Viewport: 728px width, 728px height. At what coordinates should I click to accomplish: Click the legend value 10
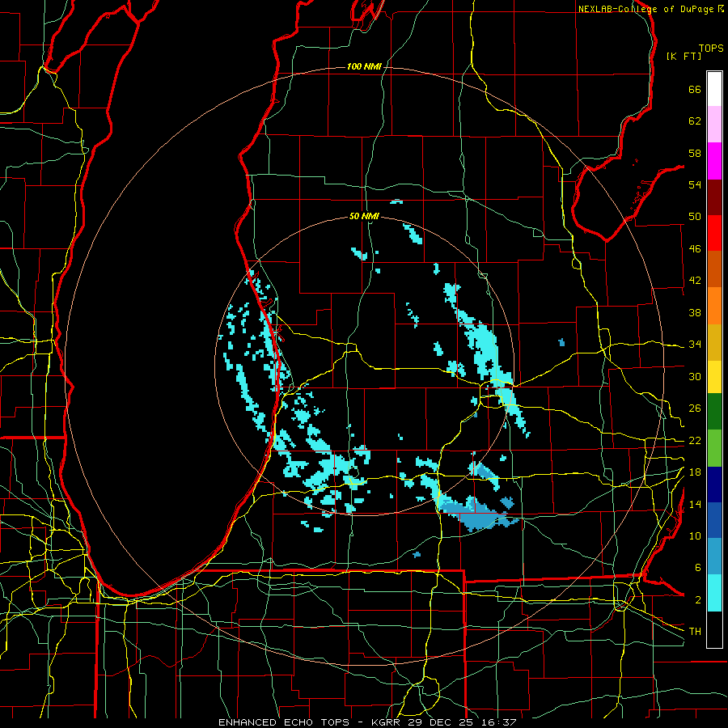695,536
